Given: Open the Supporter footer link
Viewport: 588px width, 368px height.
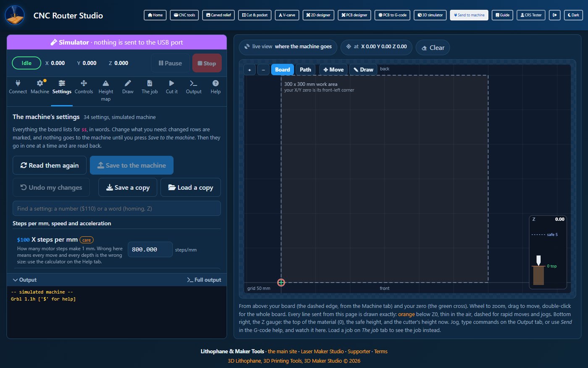Looking at the screenshot, I should pyautogui.click(x=359, y=352).
